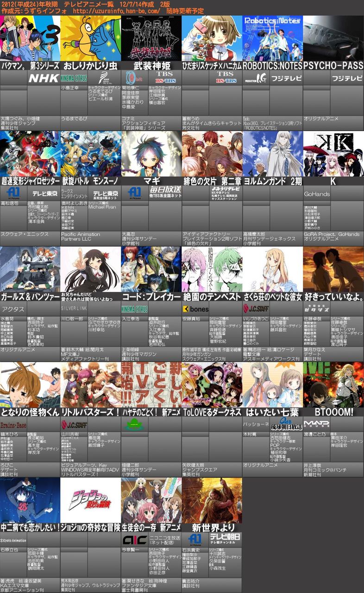Screen dimensions: 364x593
Task: Click the さくら荘のペットな彼女 title
Action: (273, 297)
